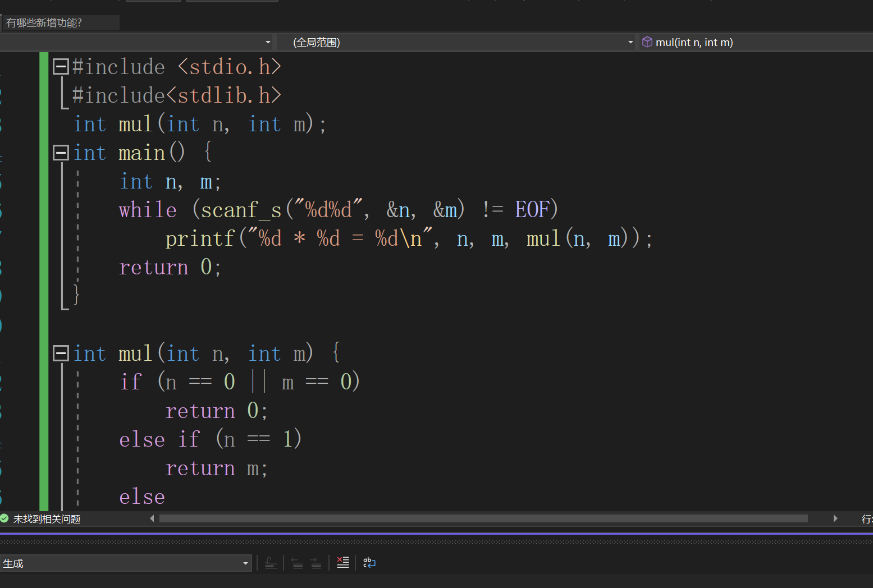Open the project dropdown left of scope
873x588 pixels.
coord(267,42)
